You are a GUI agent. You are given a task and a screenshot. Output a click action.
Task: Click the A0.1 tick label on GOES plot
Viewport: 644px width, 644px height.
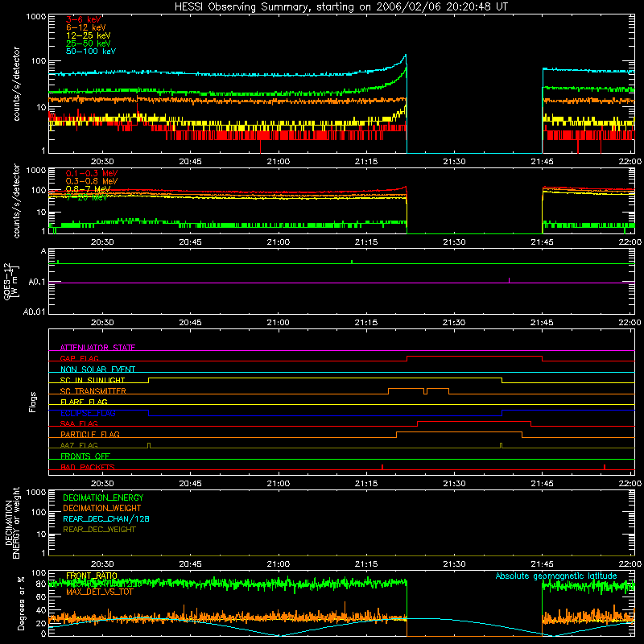[37, 283]
